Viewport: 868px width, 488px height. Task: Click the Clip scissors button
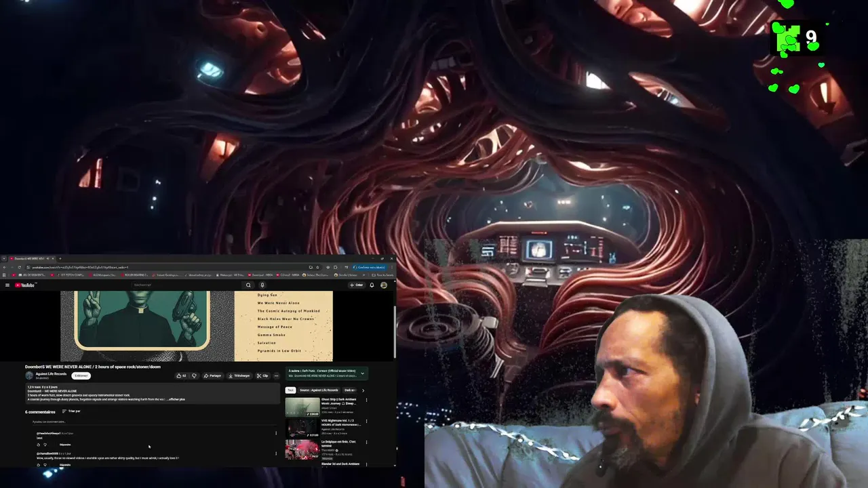tap(262, 375)
